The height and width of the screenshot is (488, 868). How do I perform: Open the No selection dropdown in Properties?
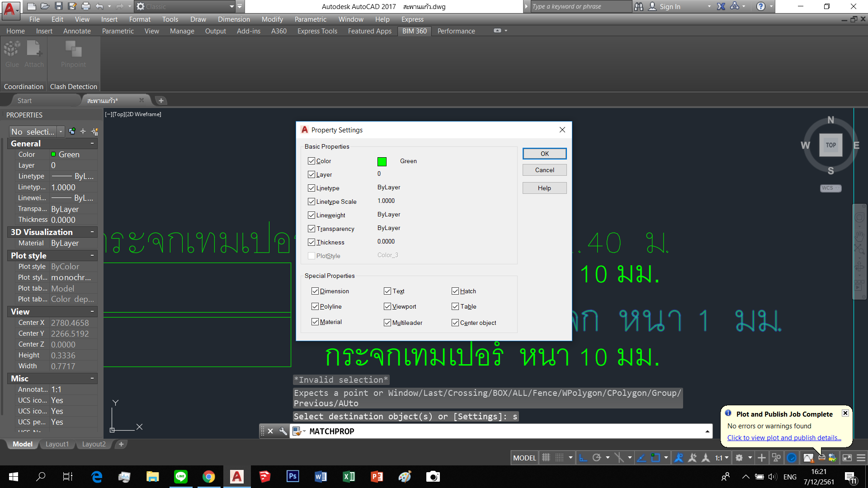[61, 131]
